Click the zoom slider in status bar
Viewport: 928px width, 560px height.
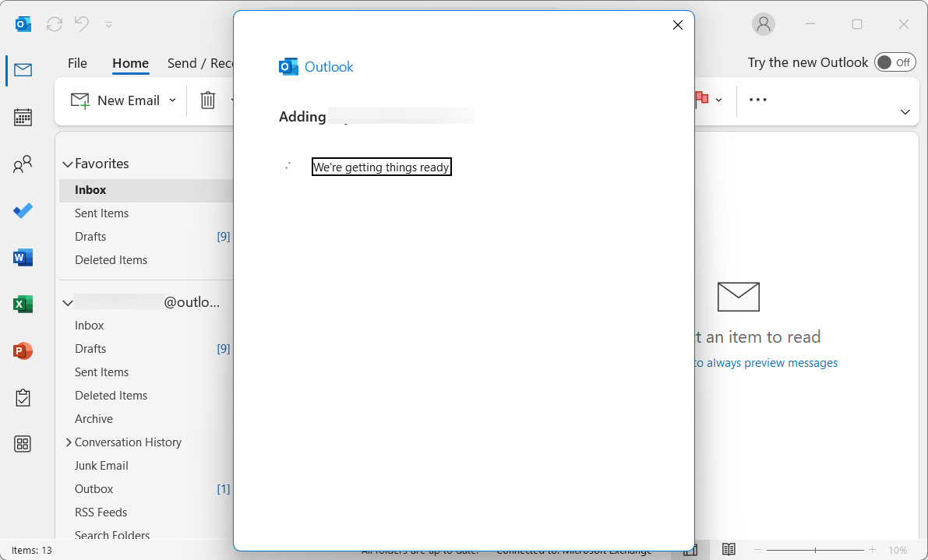[815, 550]
